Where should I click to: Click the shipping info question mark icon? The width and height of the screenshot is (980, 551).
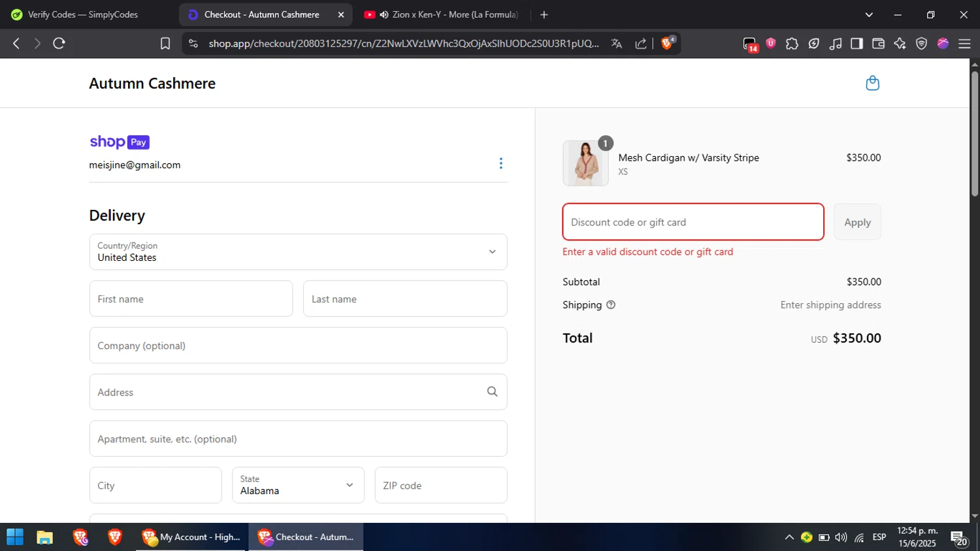[x=611, y=305]
